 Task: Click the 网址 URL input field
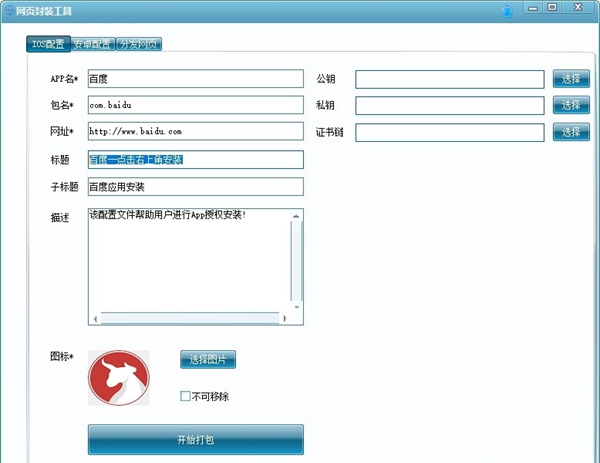point(196,131)
